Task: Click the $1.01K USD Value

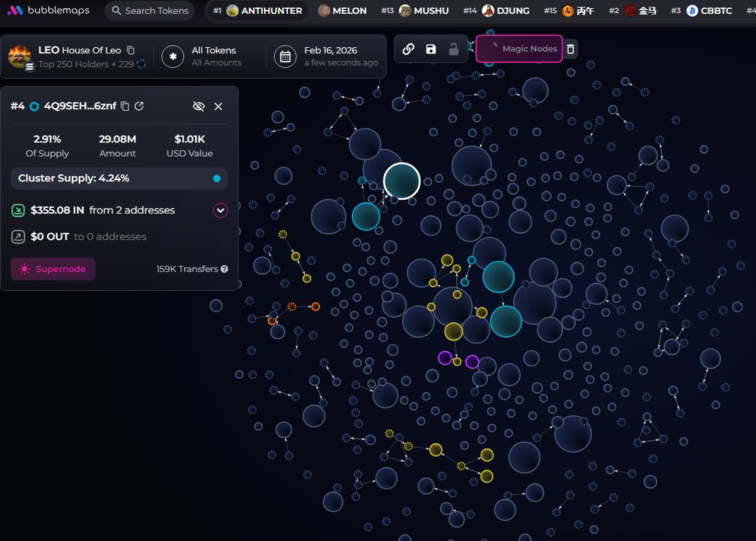Action: tap(190, 139)
